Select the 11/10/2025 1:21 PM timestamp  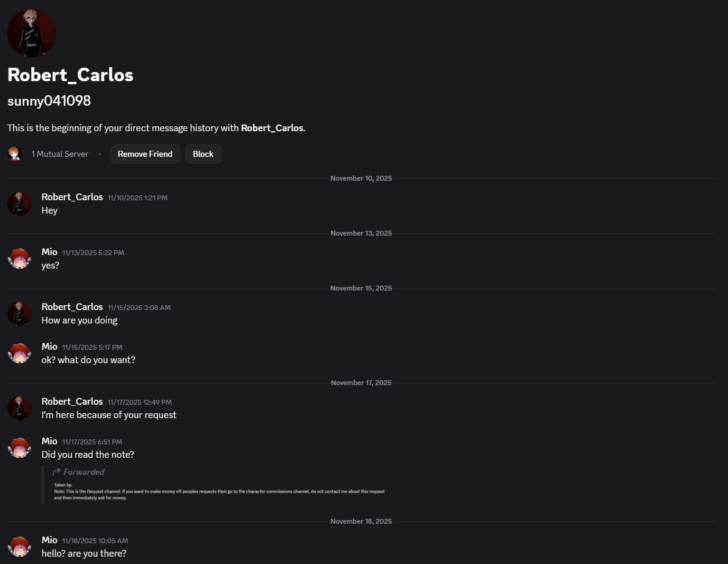tap(137, 198)
